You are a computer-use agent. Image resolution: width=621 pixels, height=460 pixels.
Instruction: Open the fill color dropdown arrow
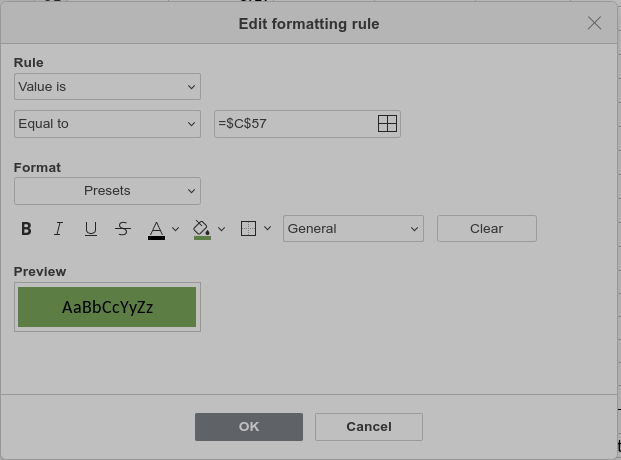click(221, 229)
